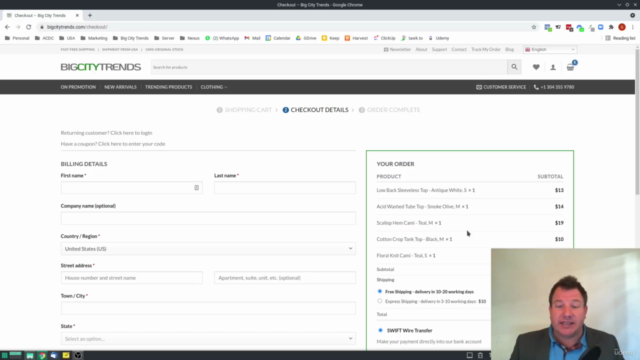Bookmark this page with star icon
Viewport: 640px width, 360px height.
pyautogui.click(x=534, y=27)
